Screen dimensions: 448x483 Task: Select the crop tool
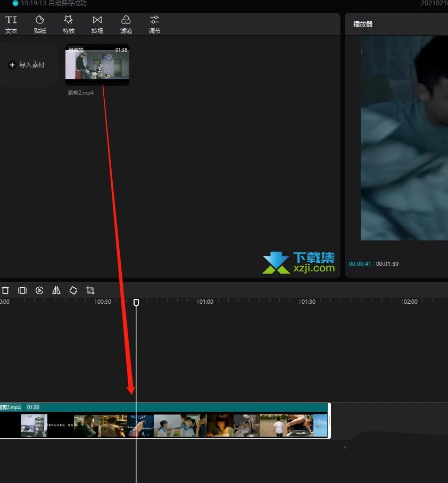tap(90, 290)
